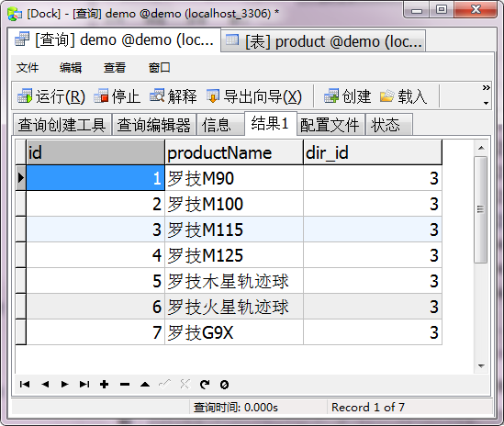Screen dimensions: 504x426
Task: Click the id column header
Action: tap(95, 152)
